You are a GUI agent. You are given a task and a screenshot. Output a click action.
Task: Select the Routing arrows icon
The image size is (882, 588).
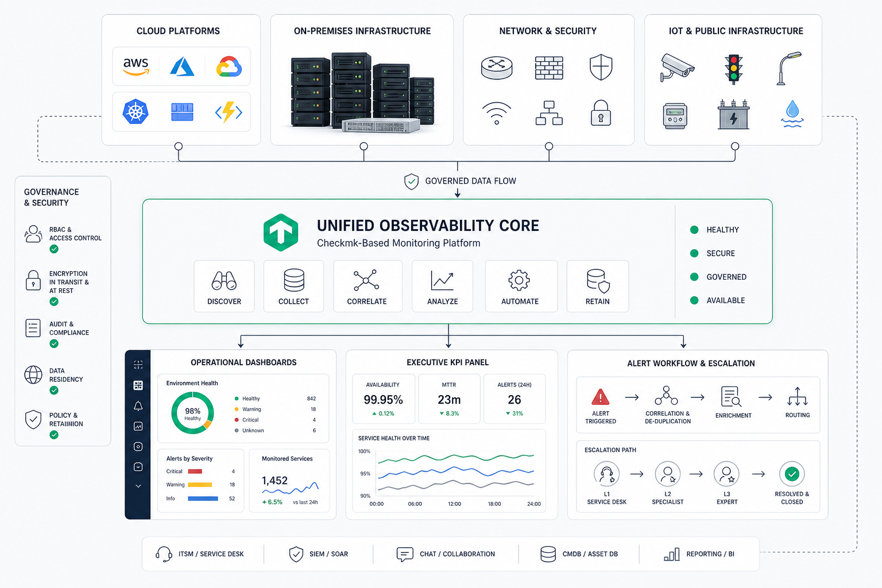[798, 396]
